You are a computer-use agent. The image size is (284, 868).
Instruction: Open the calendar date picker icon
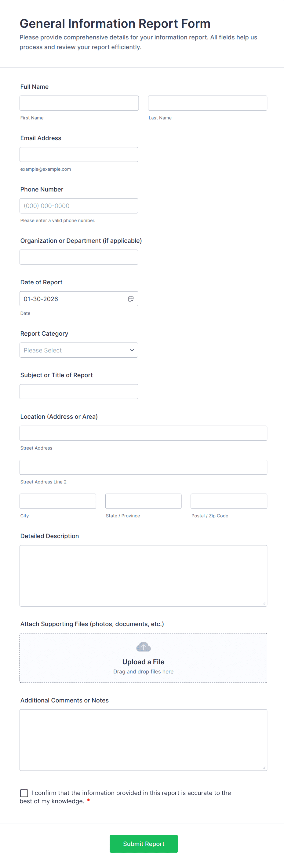click(x=131, y=298)
